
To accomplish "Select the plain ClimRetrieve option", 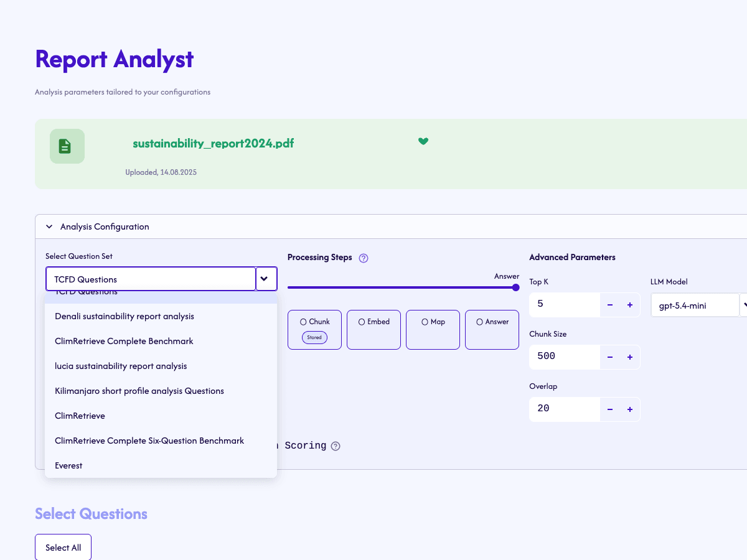I will (161, 416).
